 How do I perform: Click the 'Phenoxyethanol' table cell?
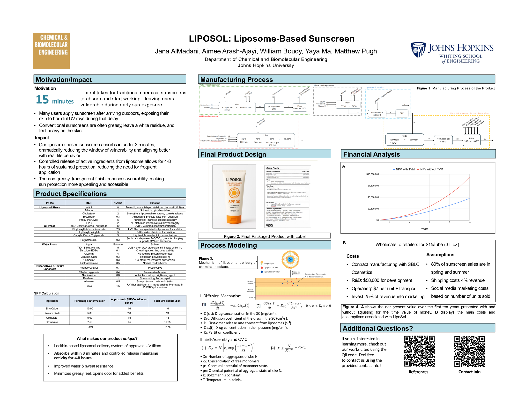pos(89,268)
